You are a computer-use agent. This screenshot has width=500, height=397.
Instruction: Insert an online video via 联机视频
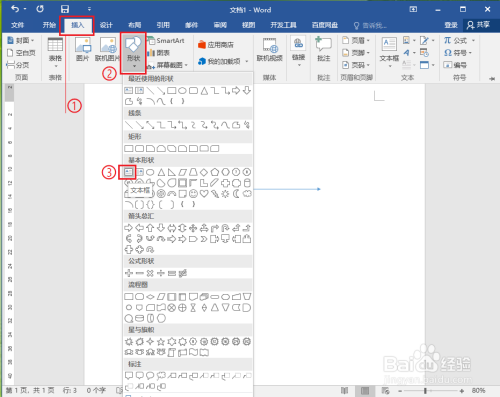[x=270, y=49]
